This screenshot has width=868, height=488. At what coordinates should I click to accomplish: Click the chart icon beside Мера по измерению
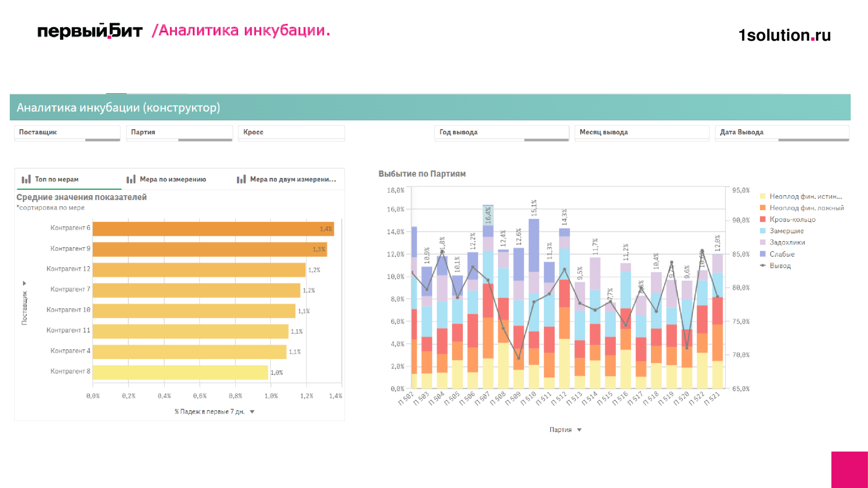[x=131, y=179]
